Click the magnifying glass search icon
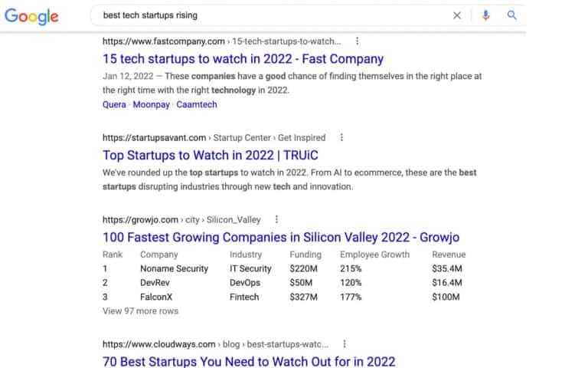The width and height of the screenshot is (588, 368). pyautogui.click(x=512, y=15)
